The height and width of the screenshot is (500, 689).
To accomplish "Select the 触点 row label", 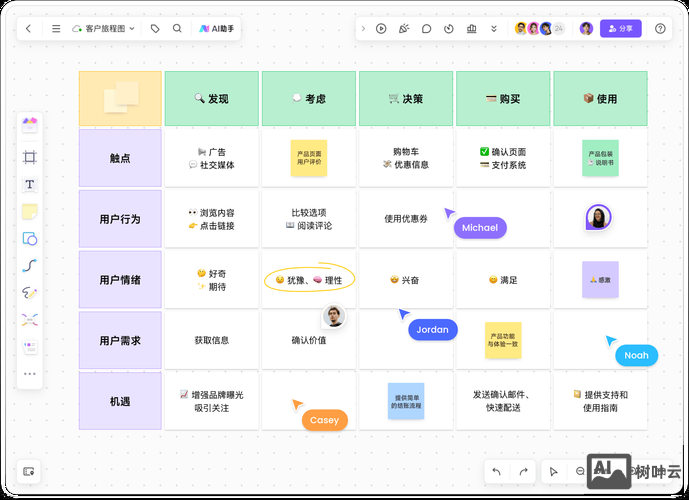I will coord(120,158).
